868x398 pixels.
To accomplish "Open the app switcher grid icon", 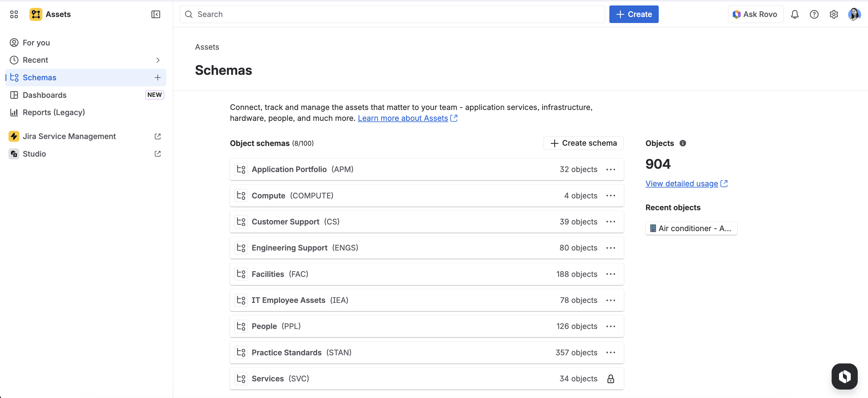I will click(14, 14).
